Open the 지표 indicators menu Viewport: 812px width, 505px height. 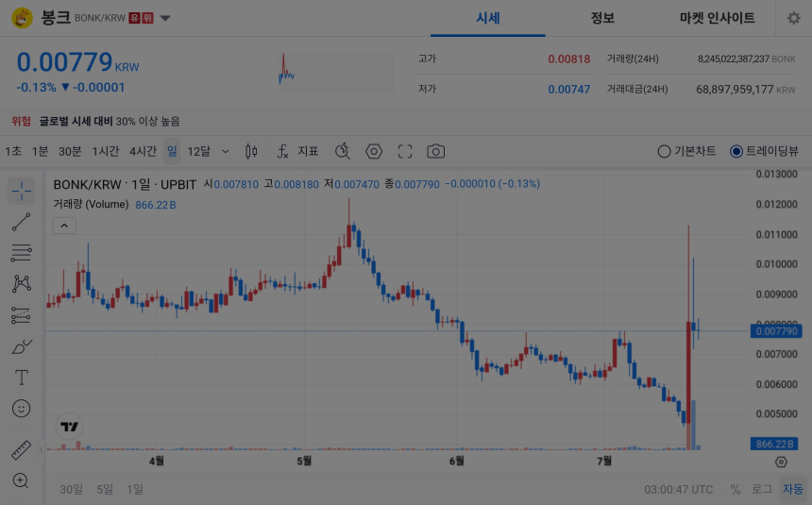298,151
